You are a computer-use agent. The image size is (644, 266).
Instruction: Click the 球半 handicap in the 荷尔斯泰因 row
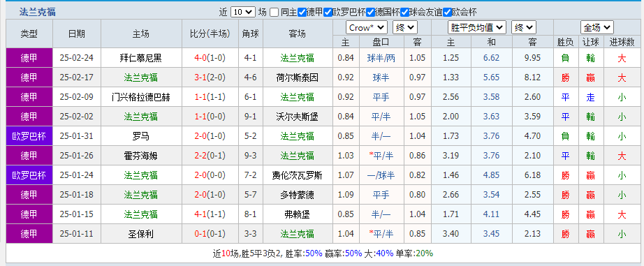click(x=381, y=77)
